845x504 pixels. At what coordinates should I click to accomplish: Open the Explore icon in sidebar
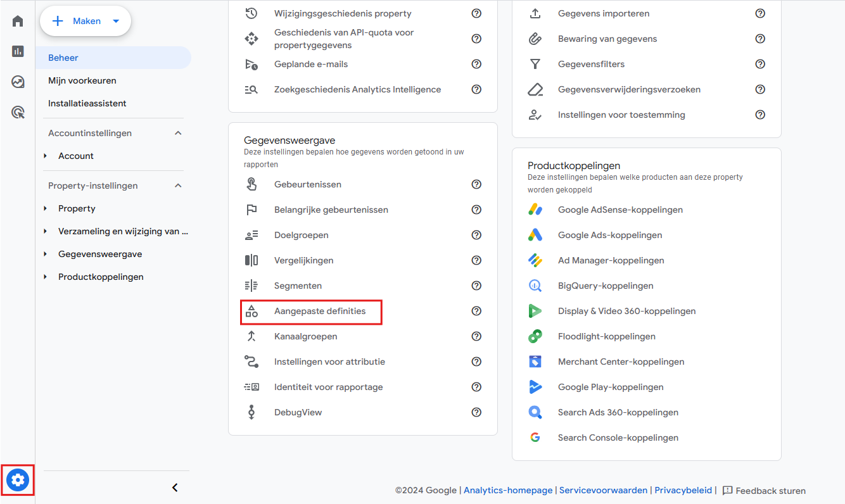18,82
